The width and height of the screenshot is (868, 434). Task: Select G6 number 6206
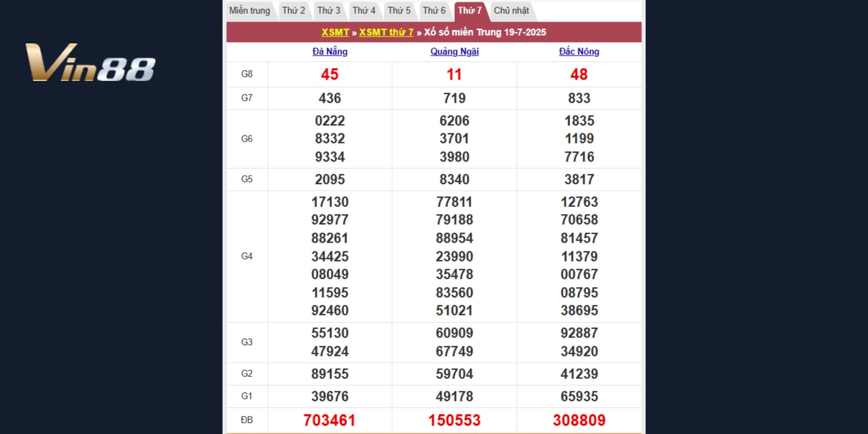point(454,121)
